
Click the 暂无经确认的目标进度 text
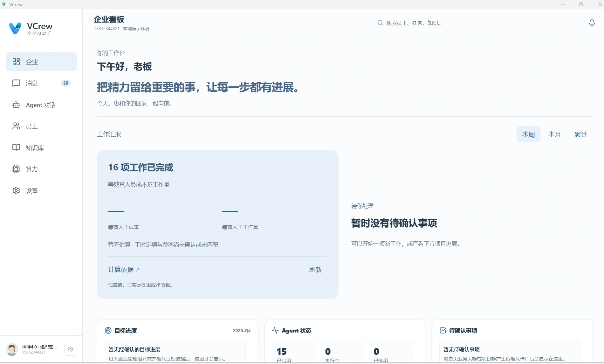(x=134, y=349)
